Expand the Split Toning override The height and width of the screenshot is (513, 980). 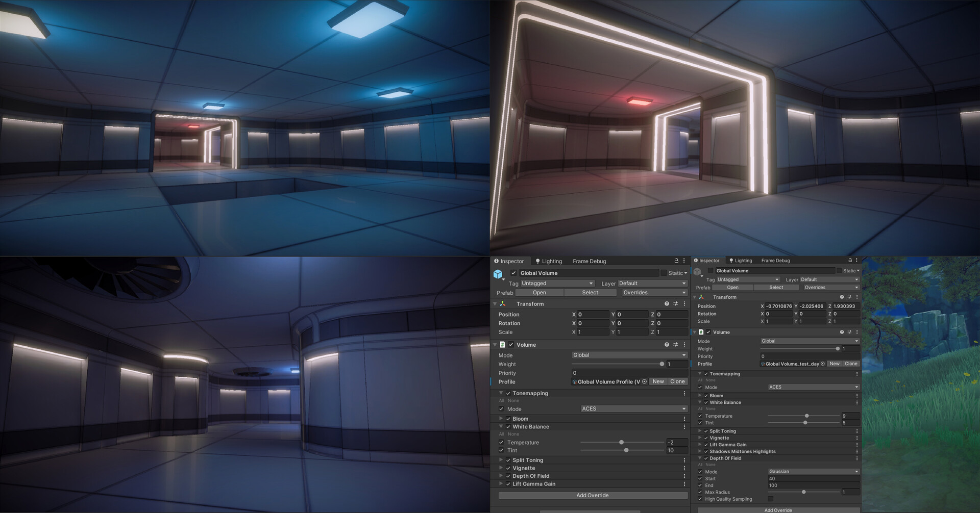[501, 459]
